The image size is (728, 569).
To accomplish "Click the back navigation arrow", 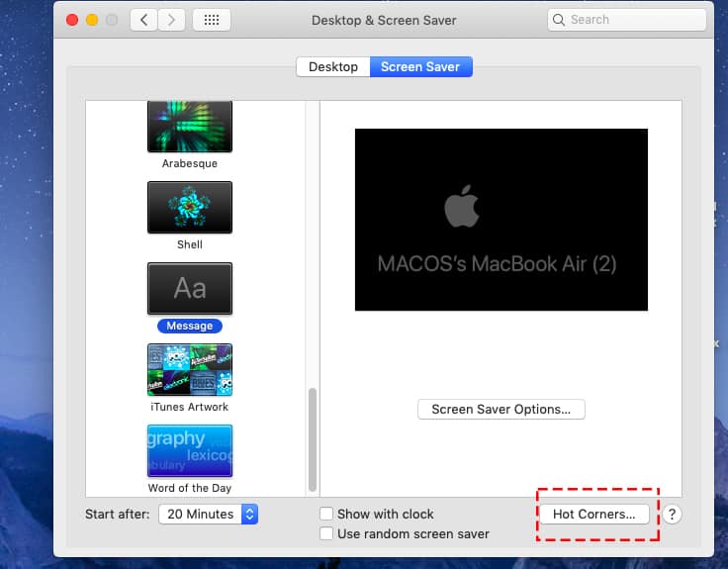I will 143,20.
